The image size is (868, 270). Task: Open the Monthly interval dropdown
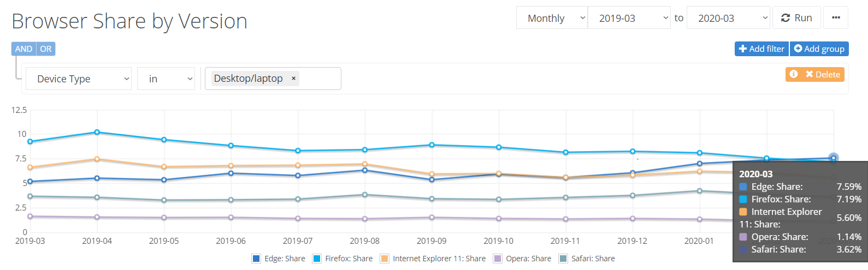pyautogui.click(x=552, y=18)
